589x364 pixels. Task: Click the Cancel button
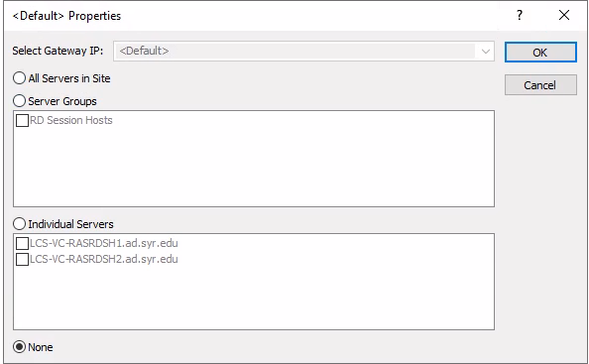click(540, 85)
